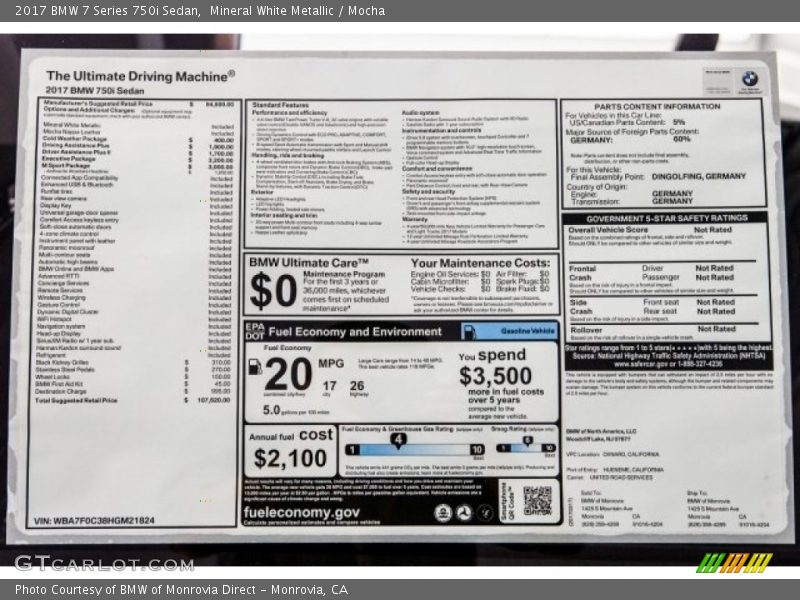Image resolution: width=800 pixels, height=600 pixels.
Task: Click 'Mineral White Metallic / Mocha' in the title bar
Action: pos(297,11)
